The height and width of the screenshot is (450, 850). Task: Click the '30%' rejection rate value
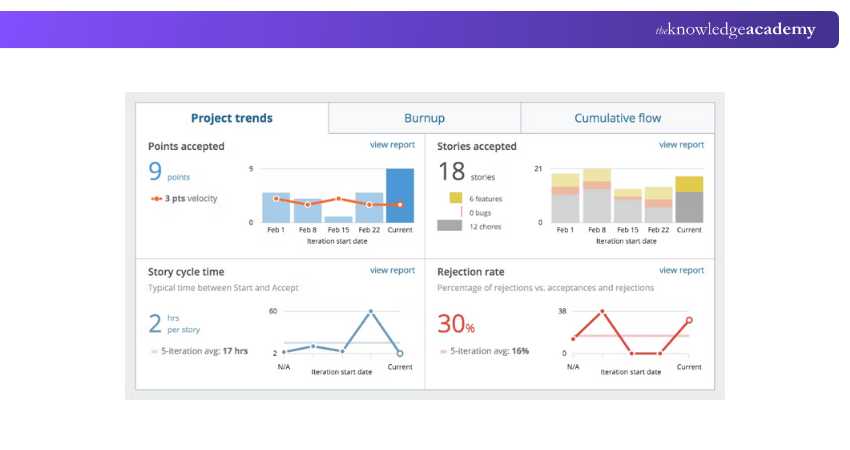coord(456,324)
